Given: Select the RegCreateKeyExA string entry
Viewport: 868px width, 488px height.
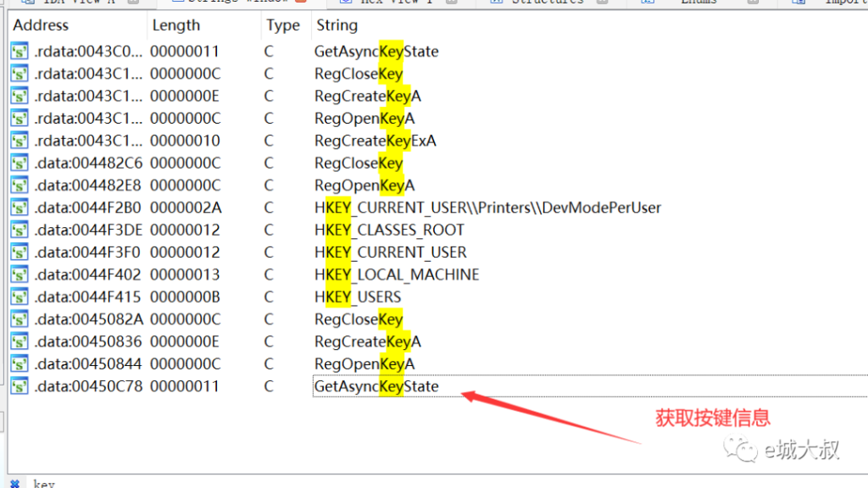Looking at the screenshot, I should [375, 141].
